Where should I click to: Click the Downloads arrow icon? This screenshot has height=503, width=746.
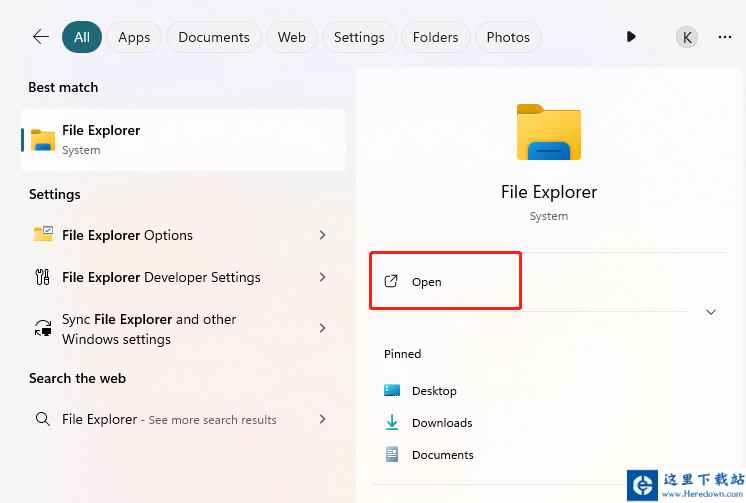click(392, 422)
